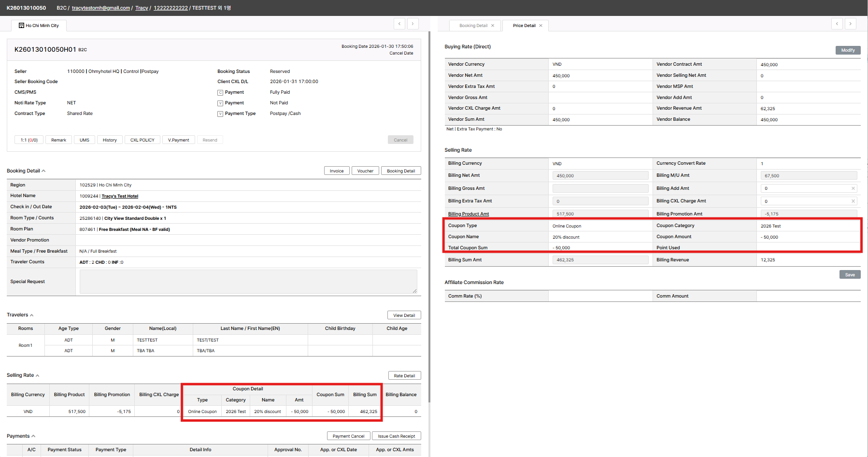The height and width of the screenshot is (457, 868).
Task: Close the Price Detail tab
Action: [541, 26]
